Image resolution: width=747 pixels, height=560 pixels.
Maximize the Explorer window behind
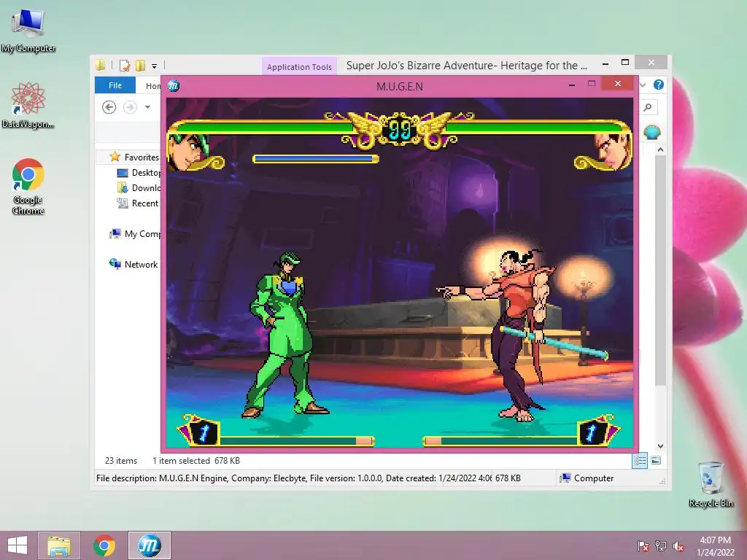pos(625,63)
